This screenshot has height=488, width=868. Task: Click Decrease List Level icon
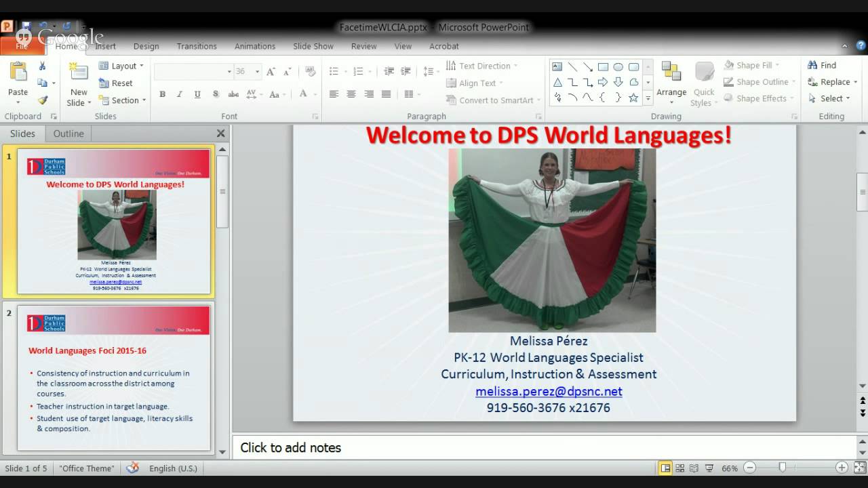pos(389,71)
